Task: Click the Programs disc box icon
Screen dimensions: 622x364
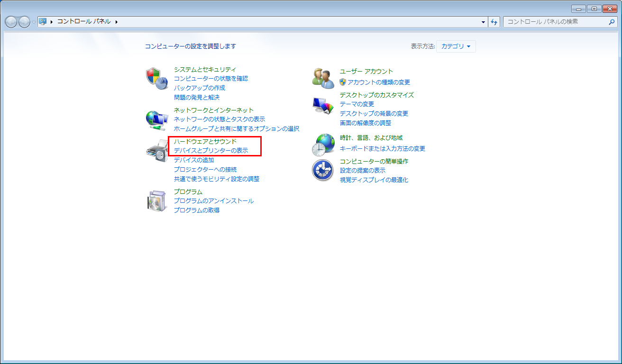Action: click(156, 201)
